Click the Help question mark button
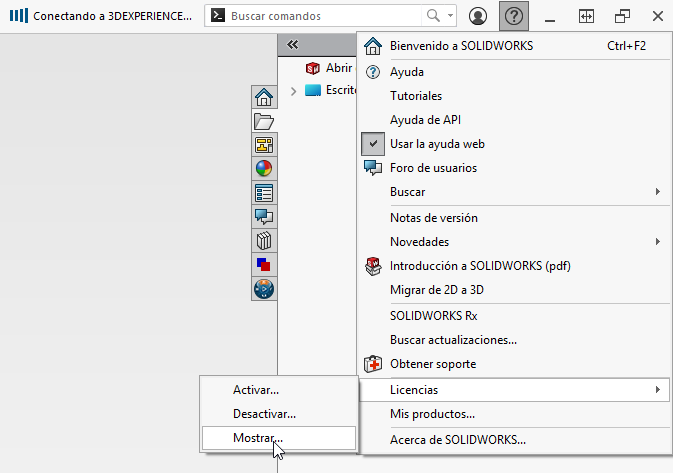This screenshot has width=673, height=473. [514, 16]
